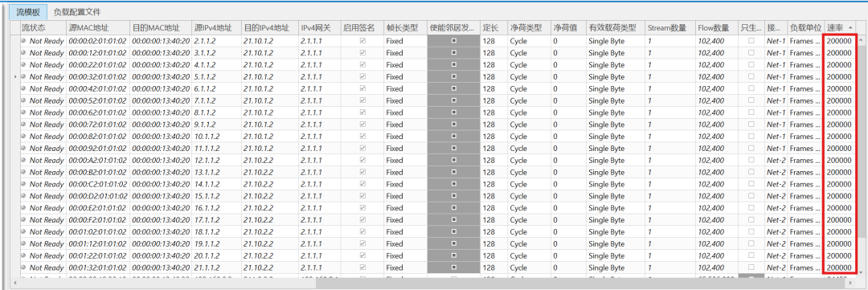Toggle 使能邻居 checkbox for source IP 10.1.1.2 row

click(x=454, y=136)
